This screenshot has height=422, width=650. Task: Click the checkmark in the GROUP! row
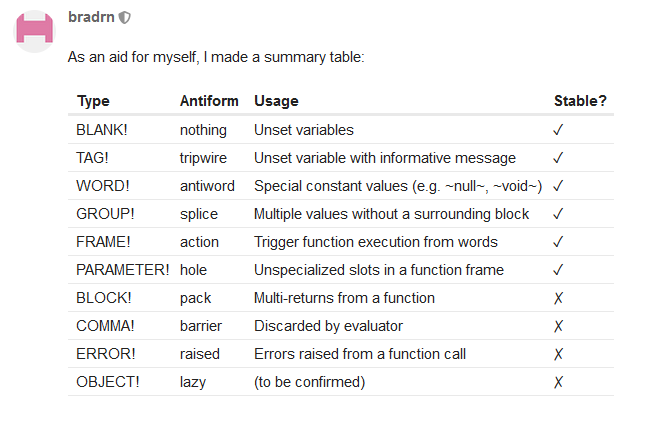coord(558,214)
